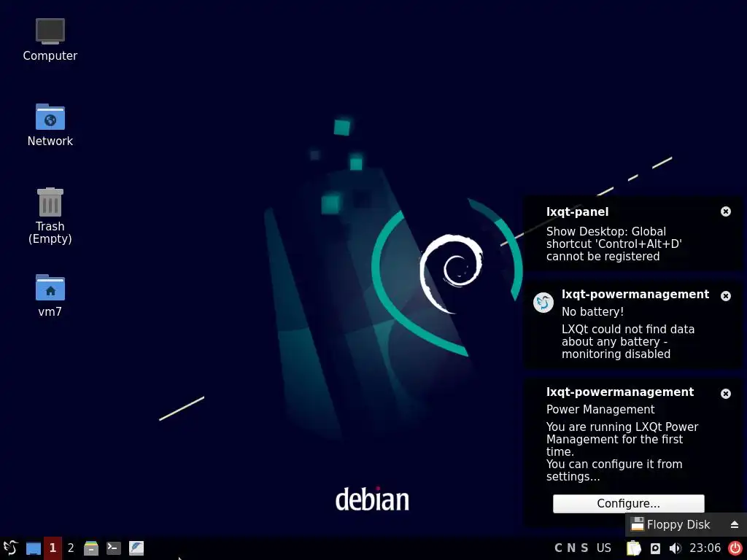
Task: Launch the file manager from the panel
Action: coord(91,548)
